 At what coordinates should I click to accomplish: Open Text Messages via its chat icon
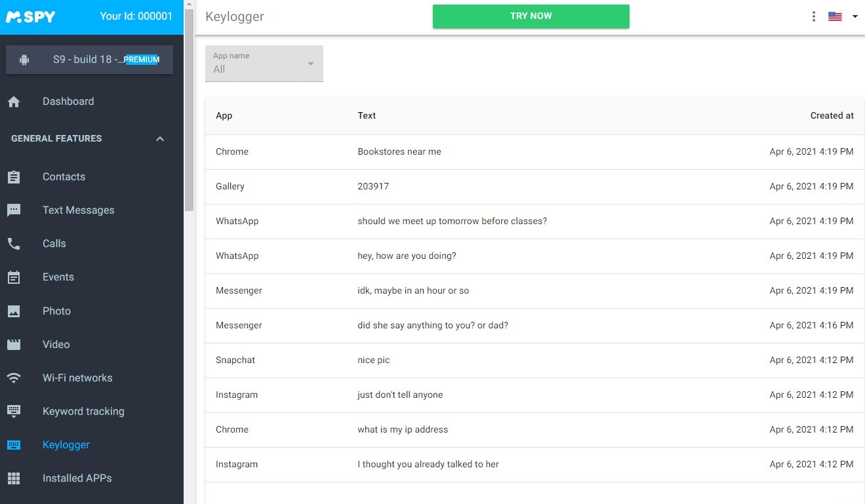click(14, 210)
